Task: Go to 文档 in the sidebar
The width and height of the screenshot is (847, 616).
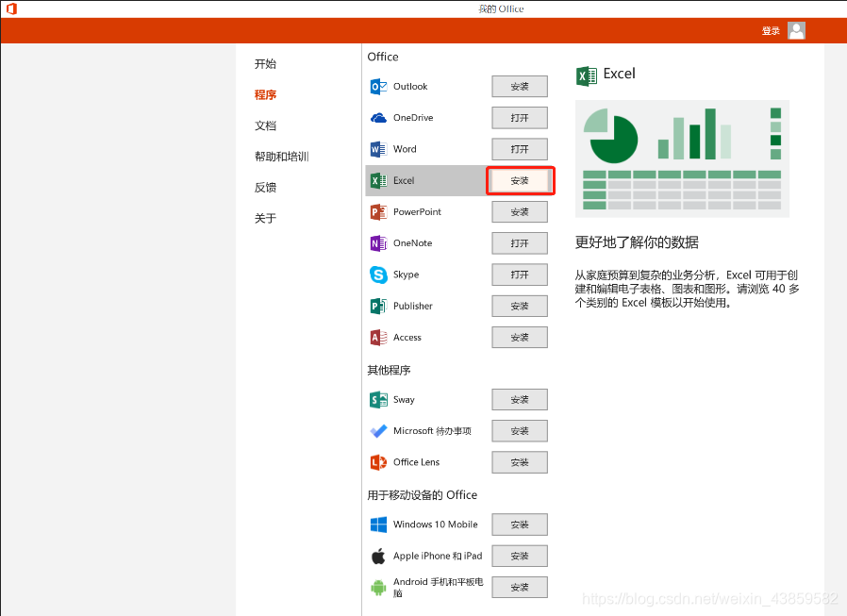Action: (265, 125)
